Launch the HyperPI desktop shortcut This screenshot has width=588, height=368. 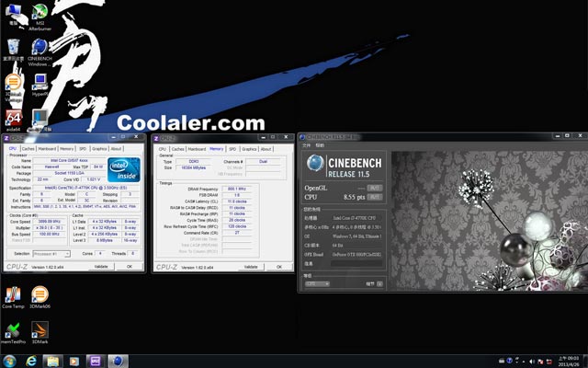pyautogui.click(x=40, y=85)
